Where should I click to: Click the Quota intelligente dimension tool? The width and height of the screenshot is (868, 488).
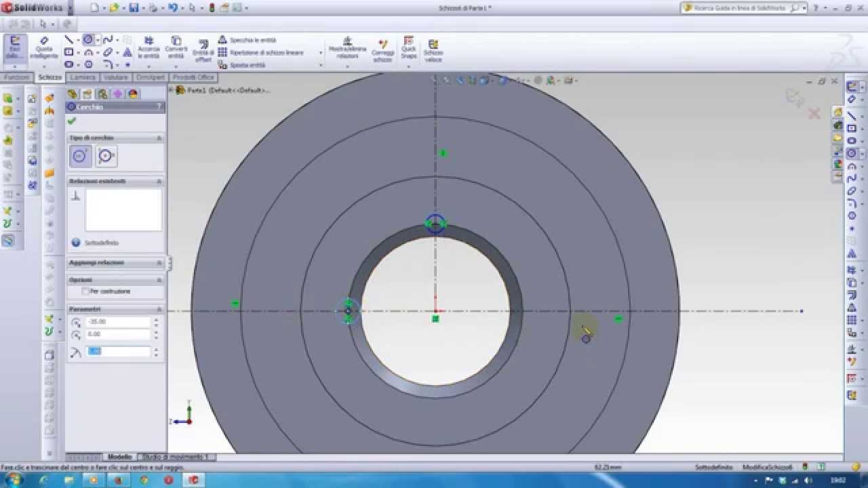tap(43, 48)
